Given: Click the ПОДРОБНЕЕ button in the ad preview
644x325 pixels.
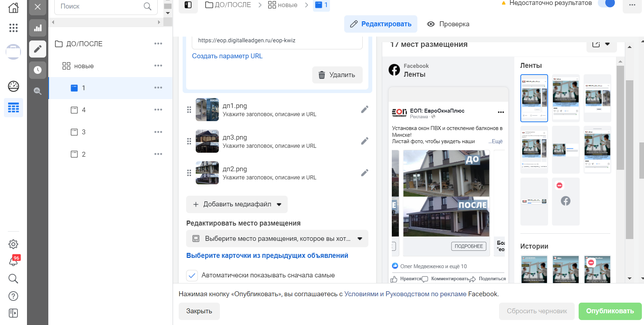Looking at the screenshot, I should coord(469,246).
